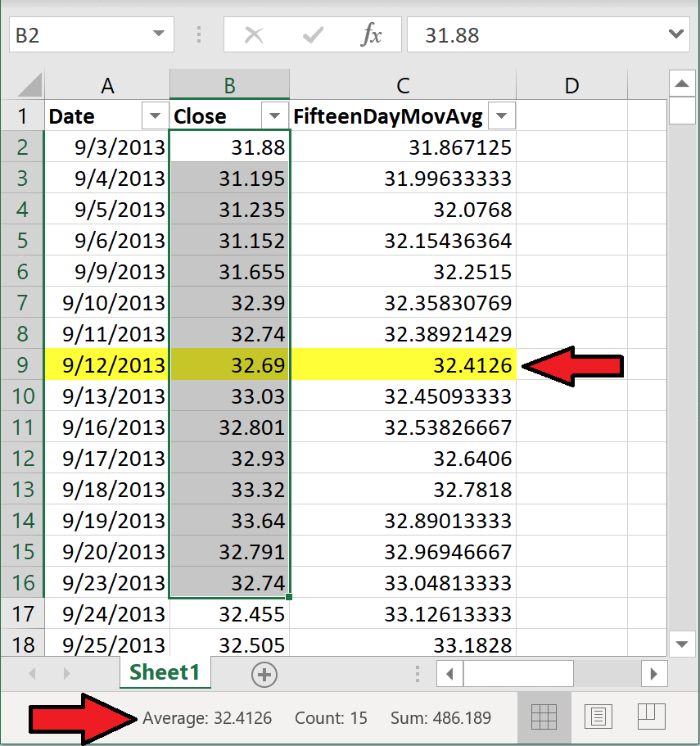Expand the Name Box dropdown arrow
The height and width of the screenshot is (746, 700).
(159, 34)
